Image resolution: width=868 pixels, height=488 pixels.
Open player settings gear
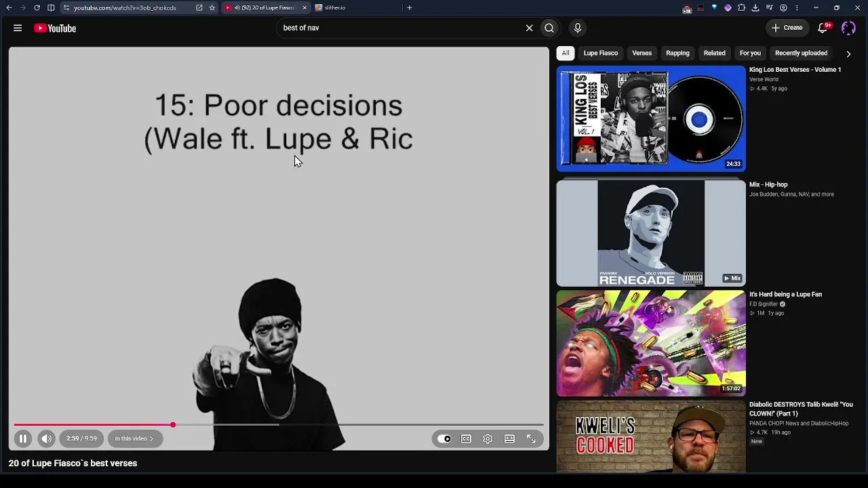(x=488, y=439)
